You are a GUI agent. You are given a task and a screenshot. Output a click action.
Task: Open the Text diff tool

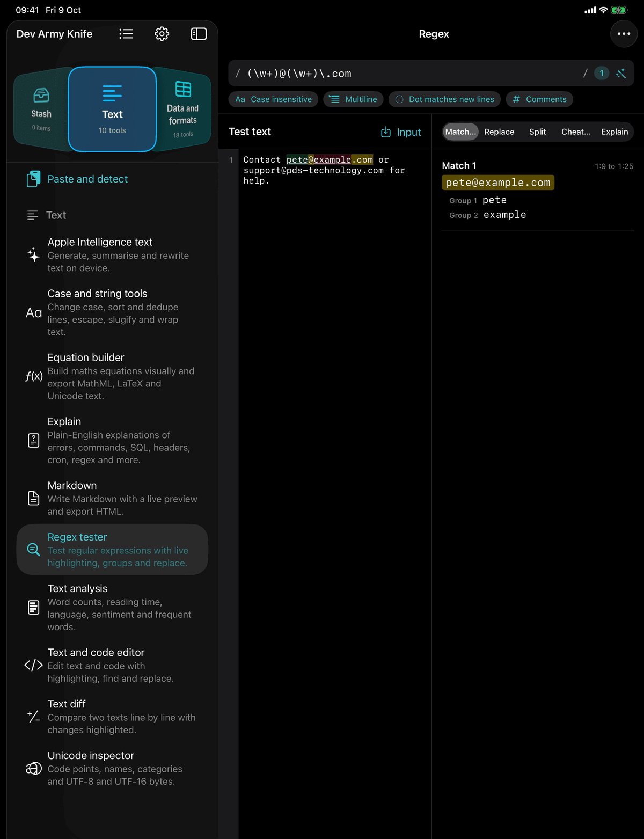pos(112,716)
